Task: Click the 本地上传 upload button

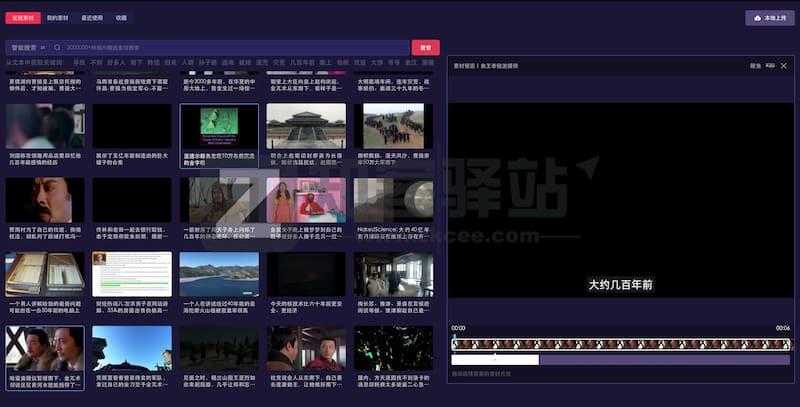Action: point(770,18)
